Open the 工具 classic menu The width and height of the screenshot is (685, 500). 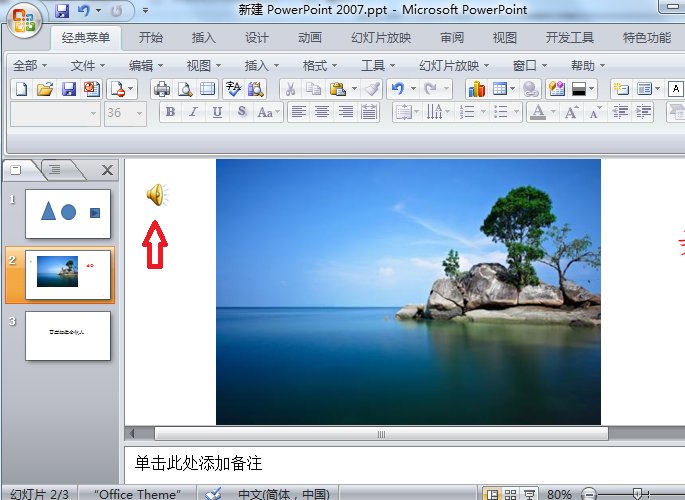pyautogui.click(x=377, y=66)
